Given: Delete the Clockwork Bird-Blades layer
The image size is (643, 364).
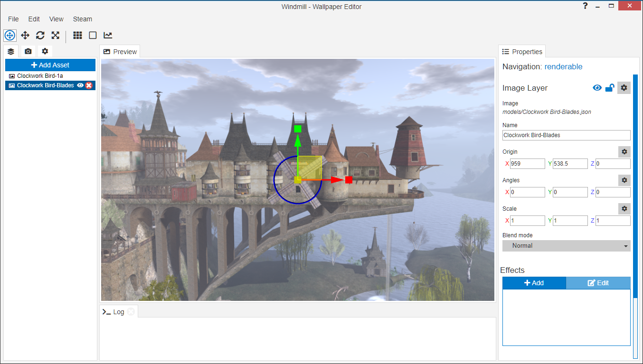Looking at the screenshot, I should 89,85.
